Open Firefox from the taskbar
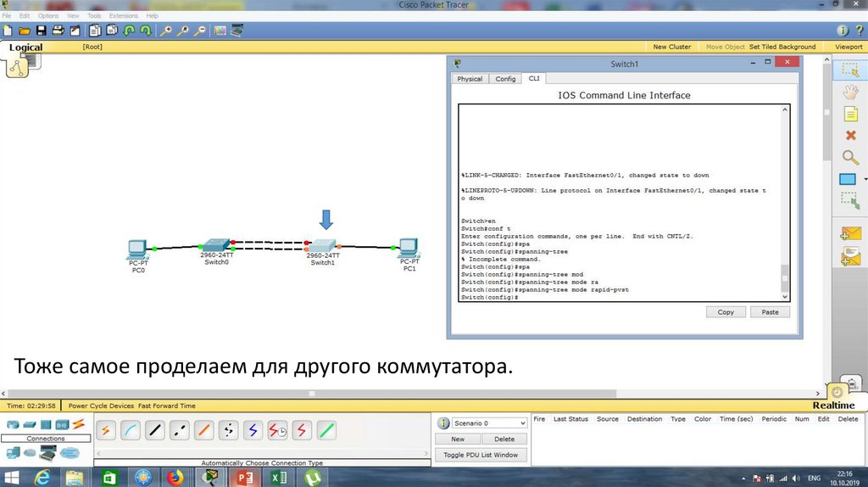The height and width of the screenshot is (487, 868). [x=175, y=477]
